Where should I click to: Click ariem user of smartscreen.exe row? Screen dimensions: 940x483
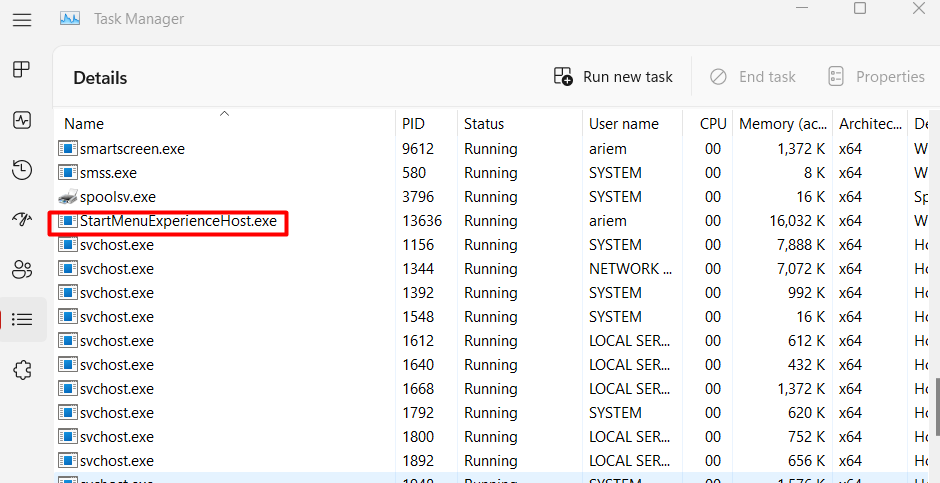pos(607,149)
